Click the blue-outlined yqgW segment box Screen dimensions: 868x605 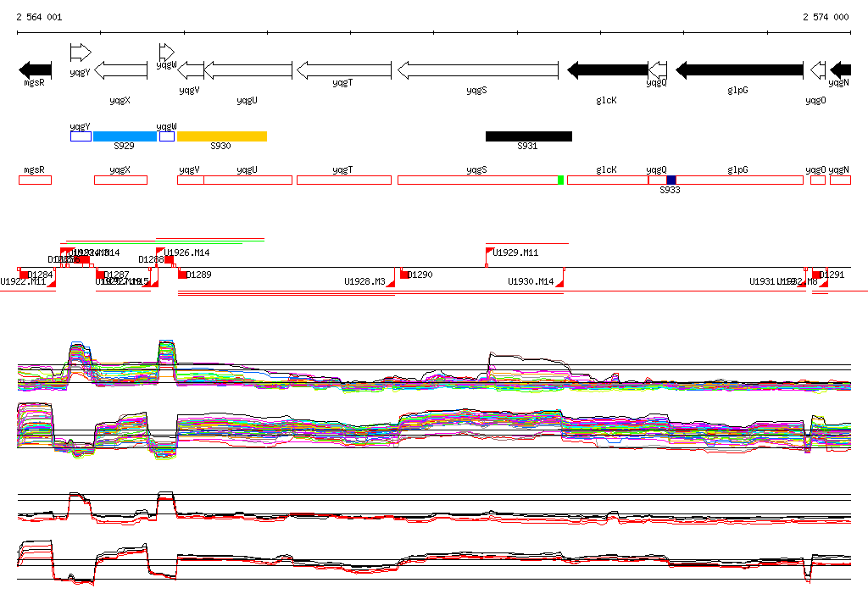click(167, 136)
